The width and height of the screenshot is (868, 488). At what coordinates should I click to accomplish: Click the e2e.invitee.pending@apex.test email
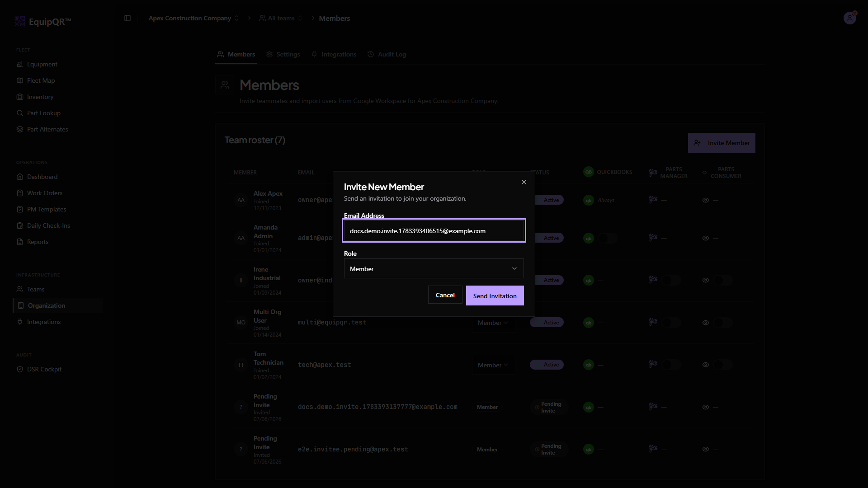coord(353,449)
